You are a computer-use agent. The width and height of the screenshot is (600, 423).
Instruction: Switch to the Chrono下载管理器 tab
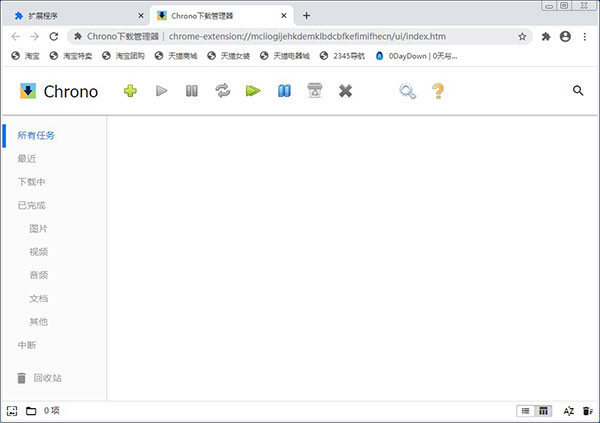tap(221, 16)
